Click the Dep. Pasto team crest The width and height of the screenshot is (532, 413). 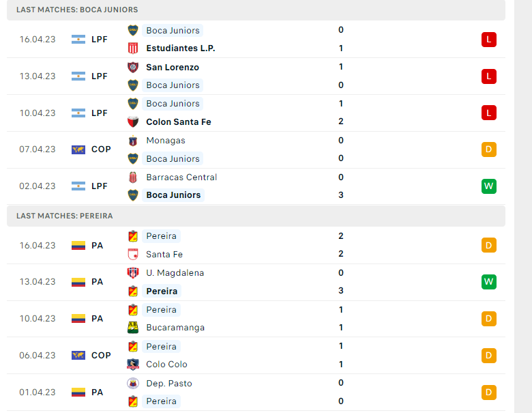coord(133,383)
